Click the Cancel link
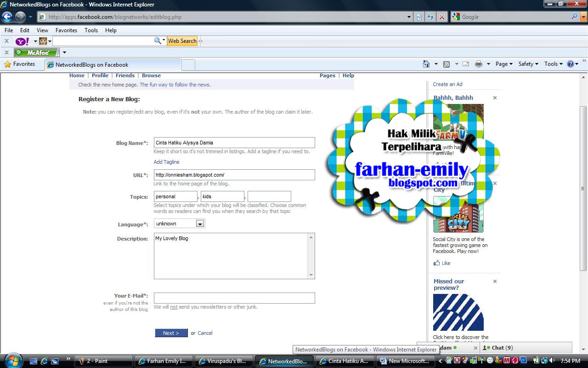Image resolution: width=588 pixels, height=368 pixels. (205, 333)
